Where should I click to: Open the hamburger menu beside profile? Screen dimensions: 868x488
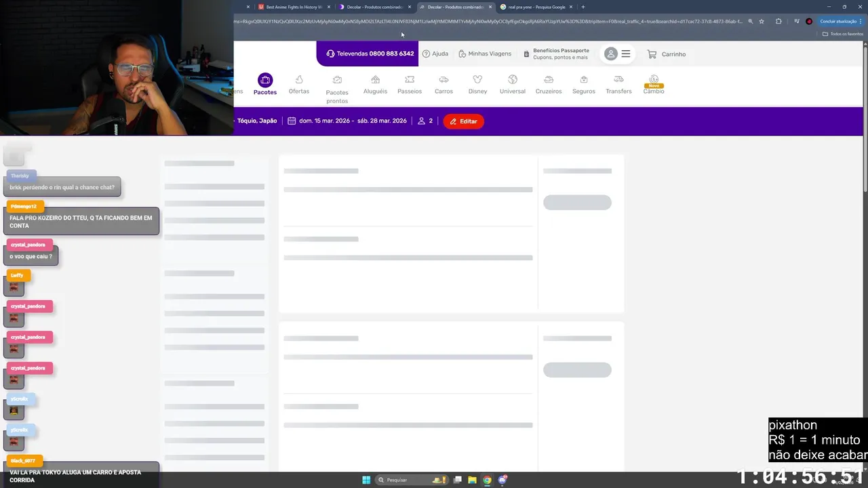coord(626,54)
